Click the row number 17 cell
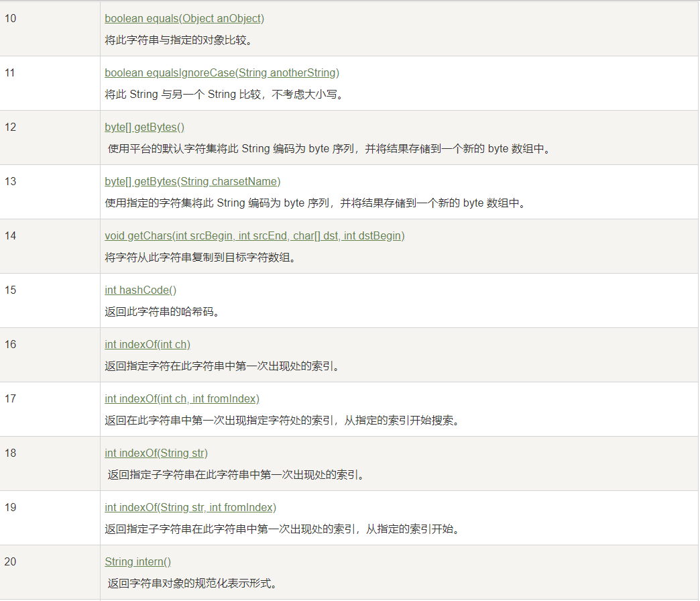 (x=10, y=398)
